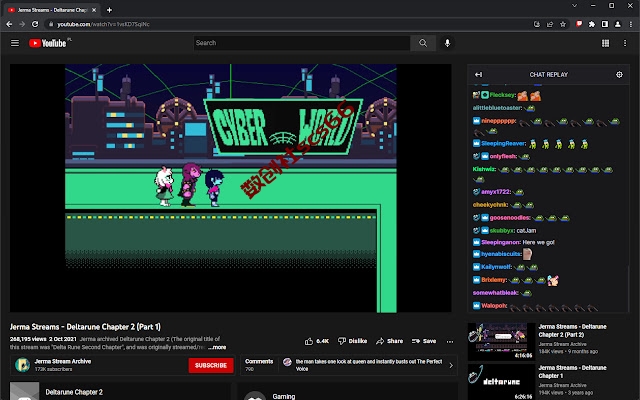
Task: Click chat username goosenoodles
Action: [510, 218]
